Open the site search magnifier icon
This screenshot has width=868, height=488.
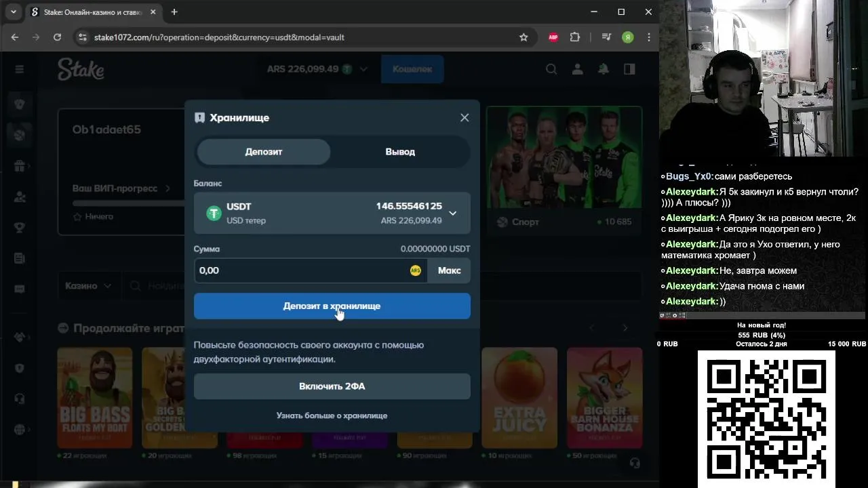pyautogui.click(x=551, y=69)
